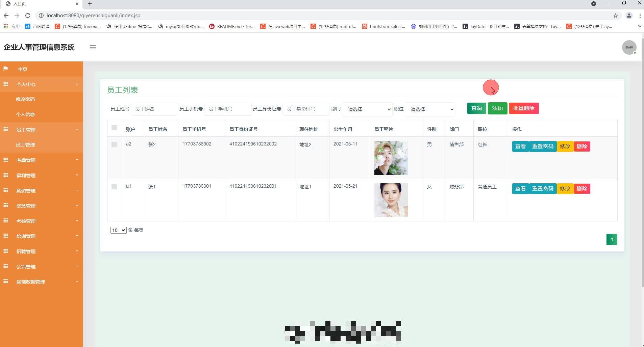Screen dimensions: 644x347
Task: Reload the page with browser refresh icon
Action: [28, 16]
